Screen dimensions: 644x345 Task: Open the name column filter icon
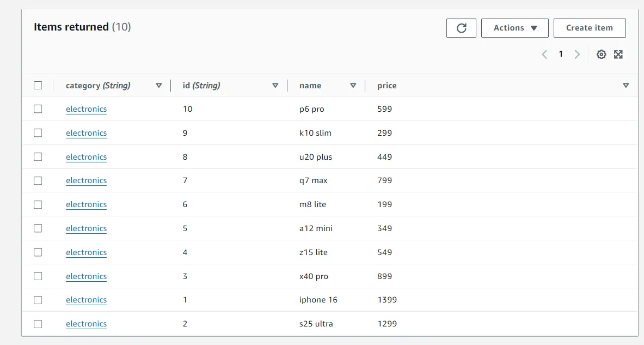click(353, 85)
